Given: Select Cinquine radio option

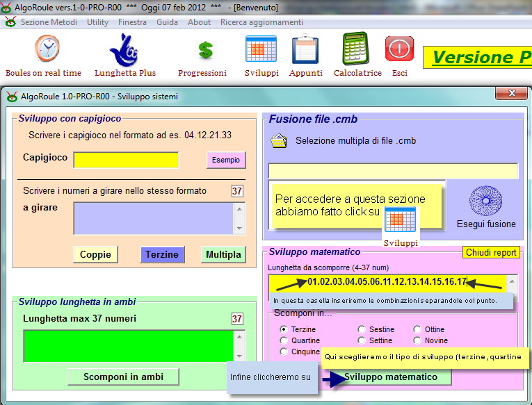Looking at the screenshot, I should tap(284, 352).
